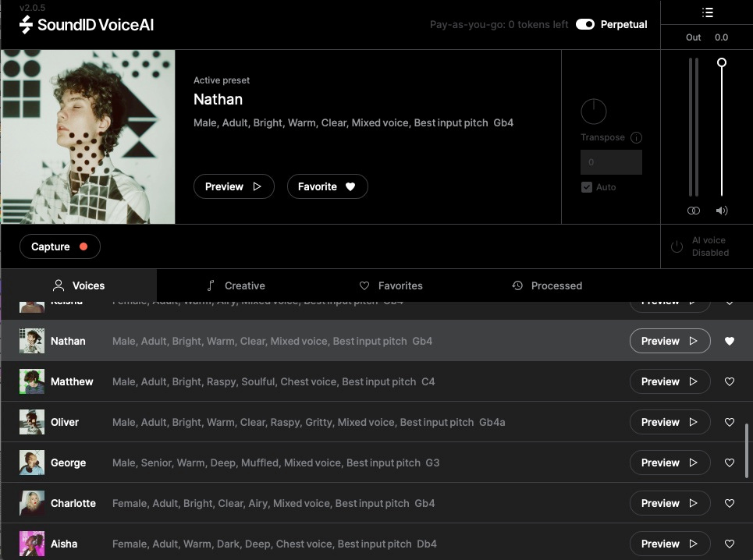The image size is (753, 560).
Task: Click the Favorite button for active preset
Action: coord(328,186)
